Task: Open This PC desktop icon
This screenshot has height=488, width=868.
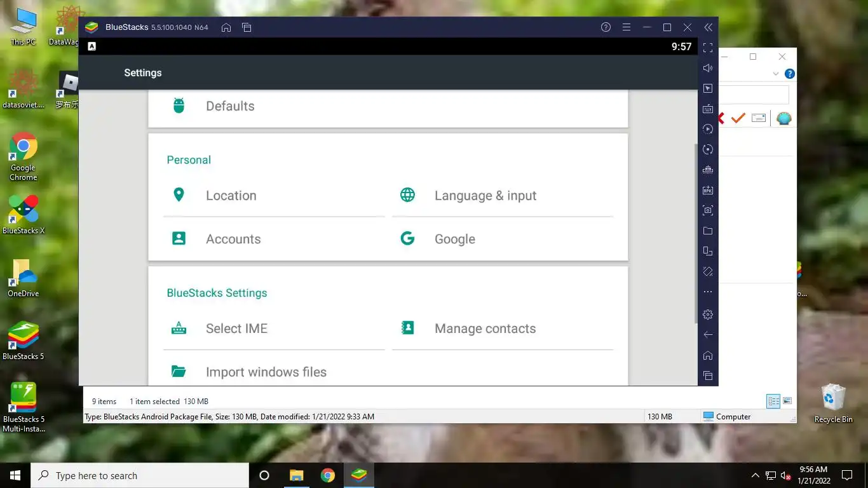Action: coord(24,27)
